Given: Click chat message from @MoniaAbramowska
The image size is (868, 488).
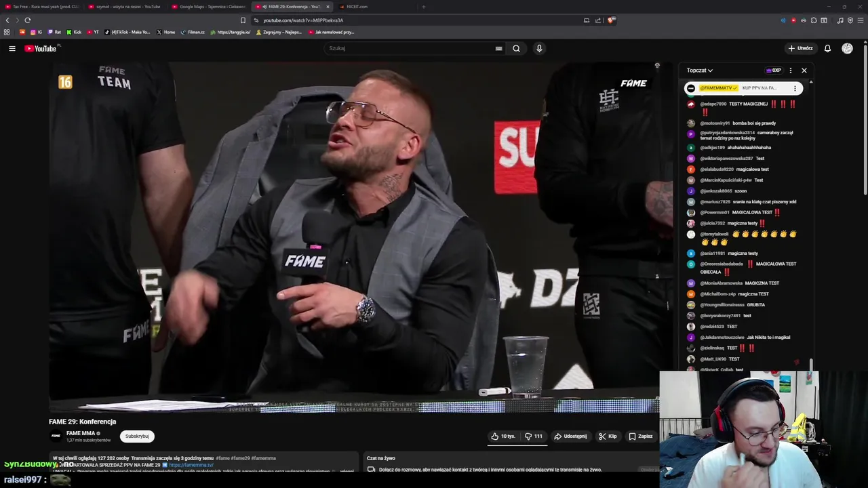Looking at the screenshot, I should [739, 283].
